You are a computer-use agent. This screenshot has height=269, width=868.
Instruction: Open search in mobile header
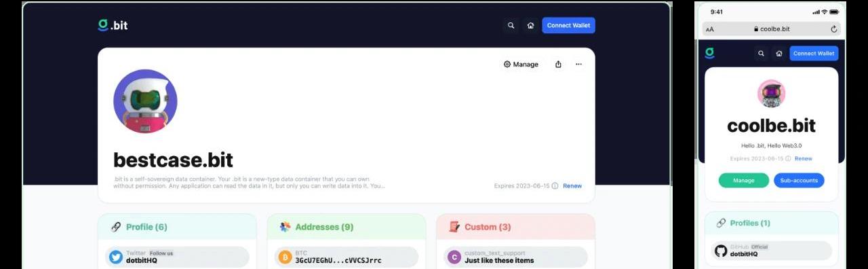point(761,53)
